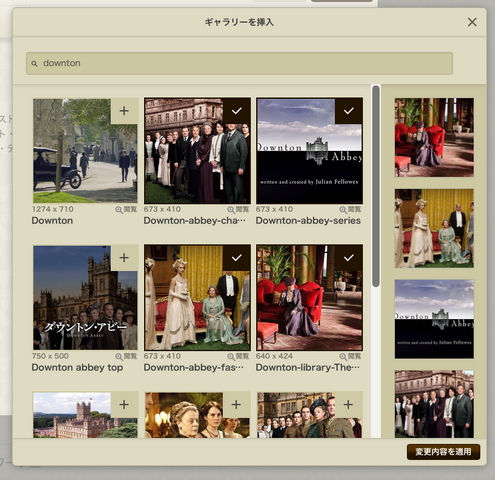Add the Downton street image to gallery
This screenshot has width=495, height=480.
click(124, 111)
